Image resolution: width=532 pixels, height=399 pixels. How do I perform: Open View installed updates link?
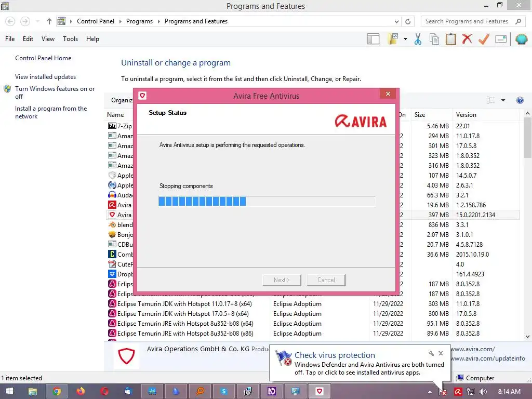46,77
